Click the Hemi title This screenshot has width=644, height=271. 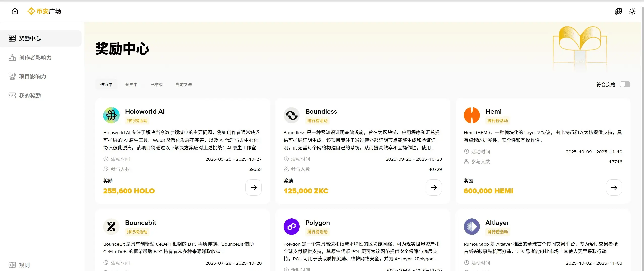[x=494, y=111]
